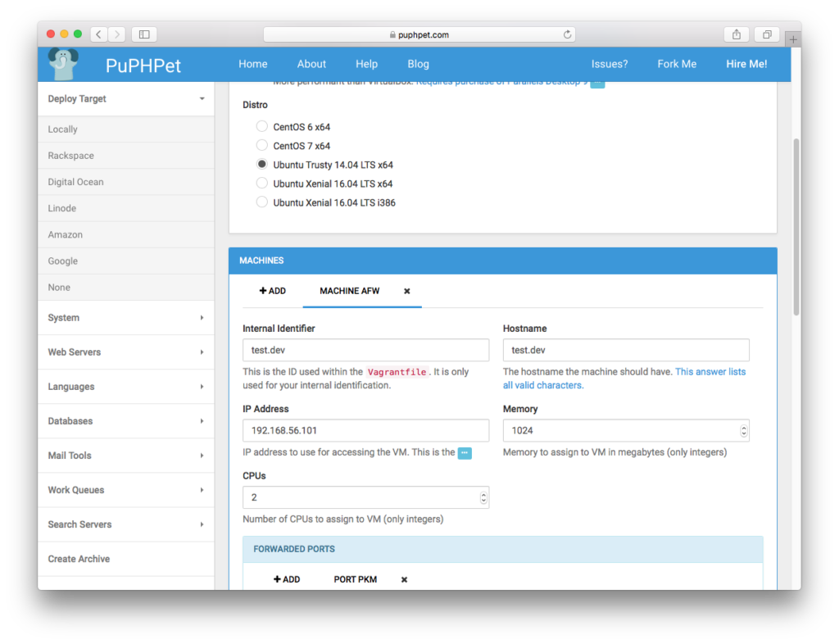The image size is (839, 644).
Task: Open a new tab with plus button
Action: click(x=793, y=39)
